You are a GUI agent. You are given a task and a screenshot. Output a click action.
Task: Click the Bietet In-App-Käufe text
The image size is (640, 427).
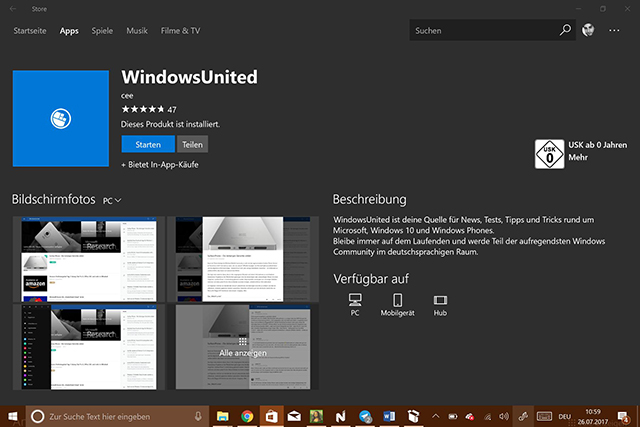160,165
